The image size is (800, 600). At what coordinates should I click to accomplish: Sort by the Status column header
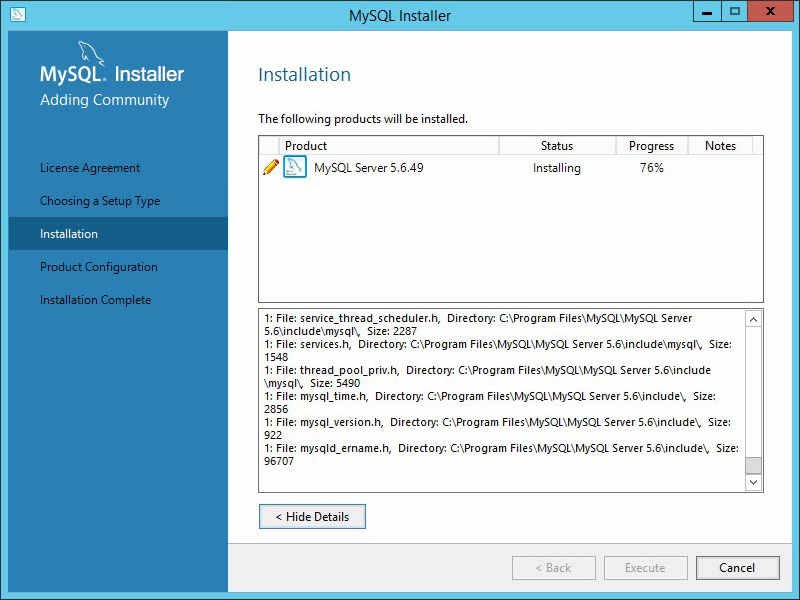coord(557,146)
